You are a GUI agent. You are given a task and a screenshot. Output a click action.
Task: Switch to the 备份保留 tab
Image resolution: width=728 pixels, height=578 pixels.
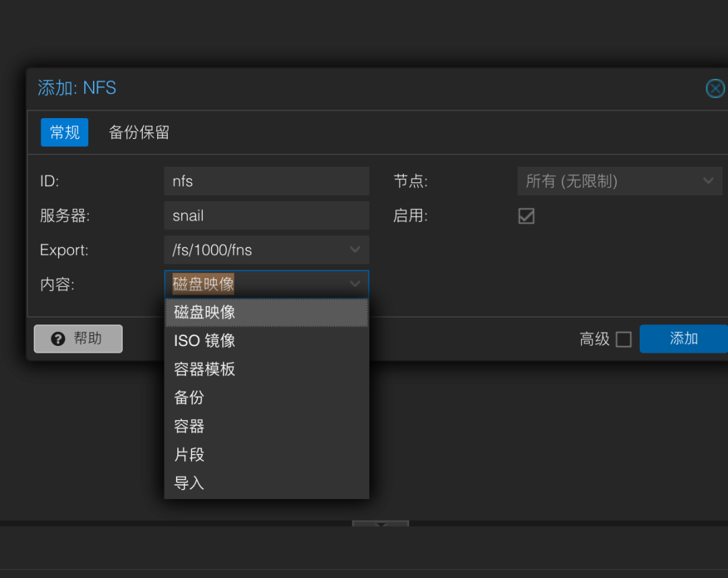coord(139,132)
